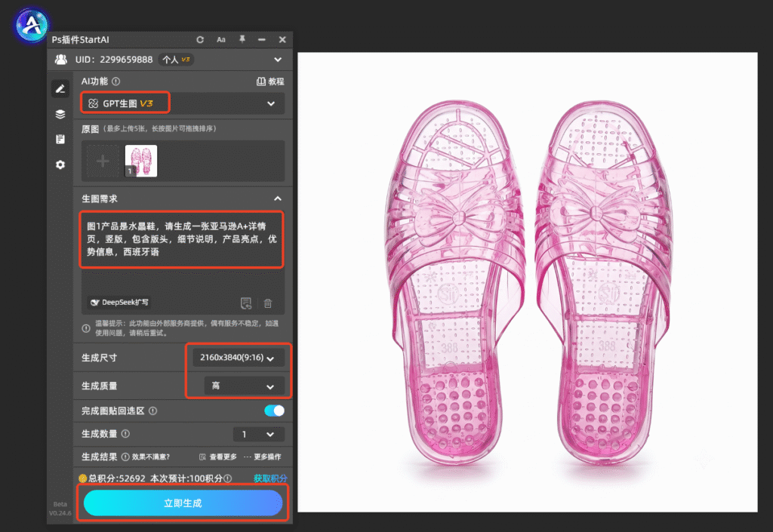Click the 个人 V3 account badge
The height and width of the screenshot is (532, 773).
click(x=176, y=60)
